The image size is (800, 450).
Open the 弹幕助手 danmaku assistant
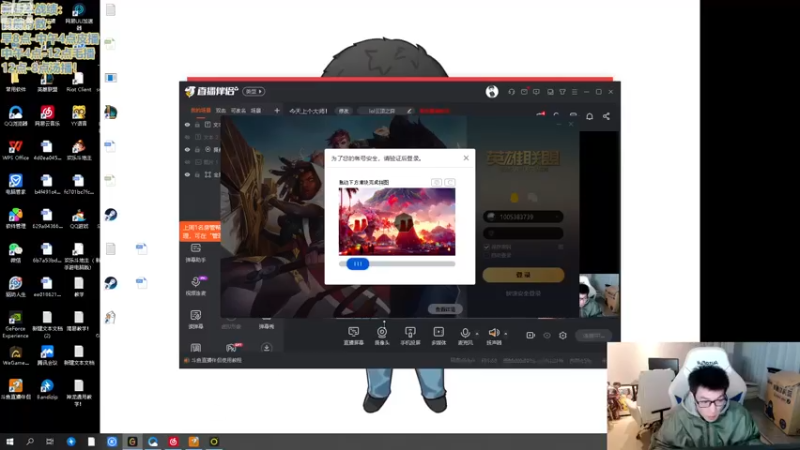(195, 253)
